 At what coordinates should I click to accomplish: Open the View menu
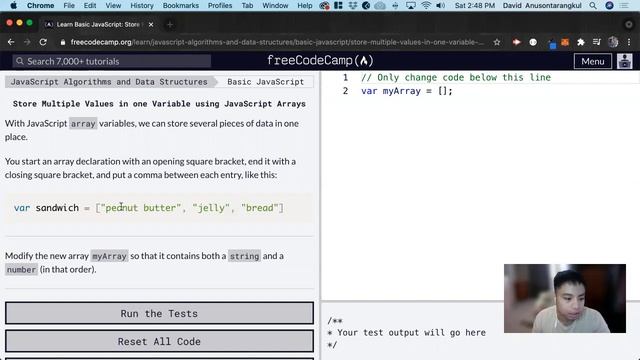point(113,5)
